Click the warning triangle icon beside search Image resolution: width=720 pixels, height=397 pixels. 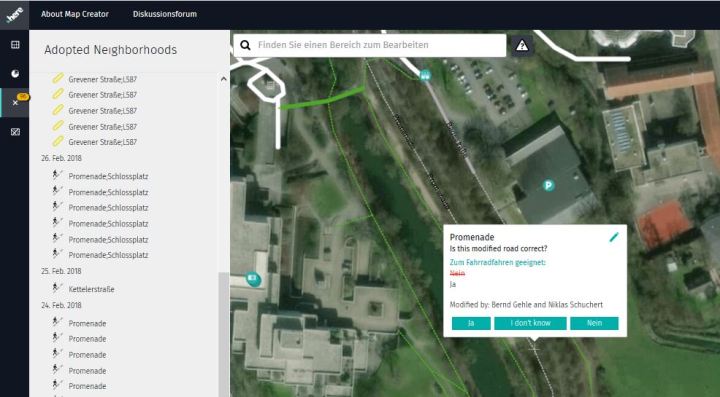click(x=522, y=45)
